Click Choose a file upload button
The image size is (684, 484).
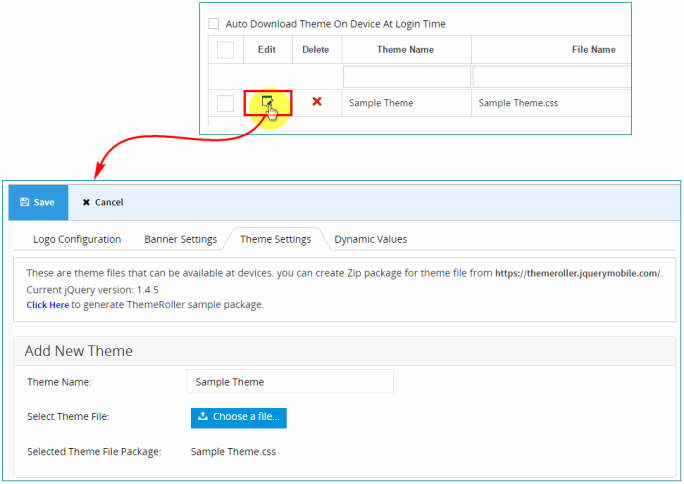pyautogui.click(x=239, y=418)
